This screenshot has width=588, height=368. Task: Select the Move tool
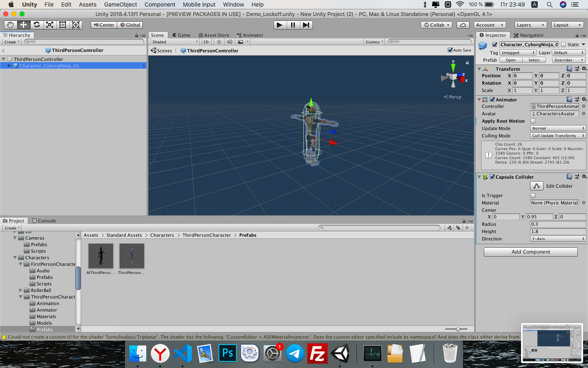click(23, 25)
